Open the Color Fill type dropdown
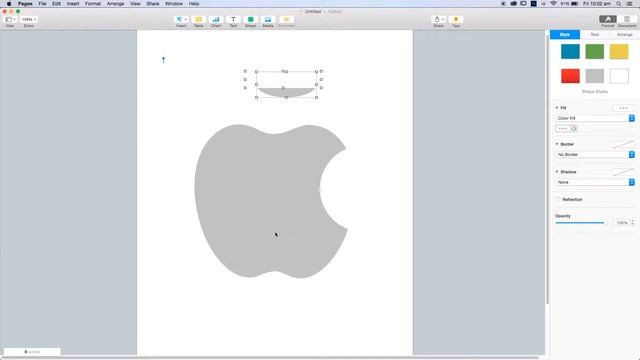This screenshot has height=360, width=640. [595, 118]
